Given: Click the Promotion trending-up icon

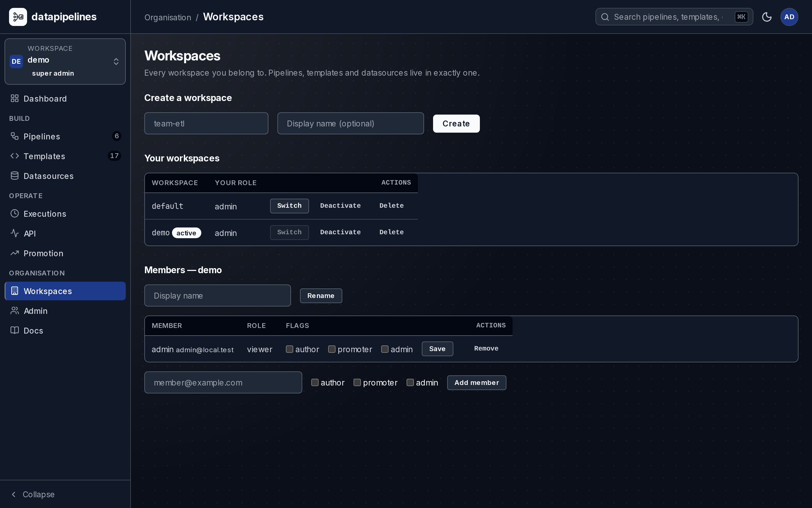Looking at the screenshot, I should 14,253.
